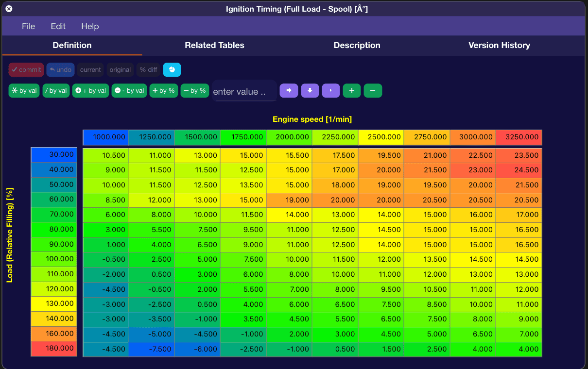Select engine speed header 2000.000
Image resolution: width=588 pixels, height=369 pixels.
[x=289, y=137]
